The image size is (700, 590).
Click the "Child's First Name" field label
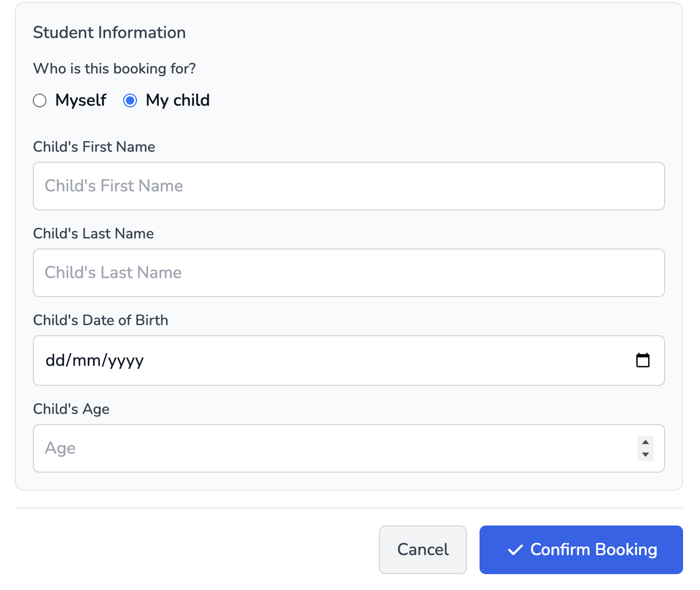click(94, 147)
